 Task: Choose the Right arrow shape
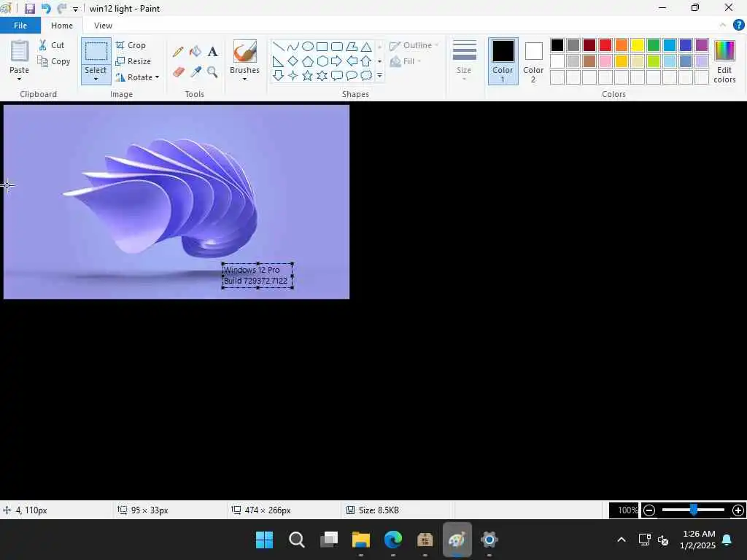tap(337, 61)
